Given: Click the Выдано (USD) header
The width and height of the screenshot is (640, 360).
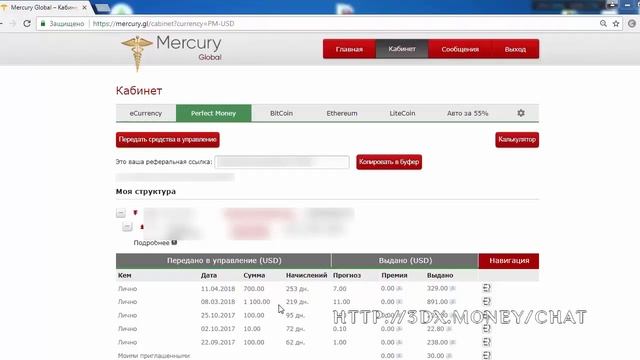Looking at the screenshot, I should [x=405, y=261].
